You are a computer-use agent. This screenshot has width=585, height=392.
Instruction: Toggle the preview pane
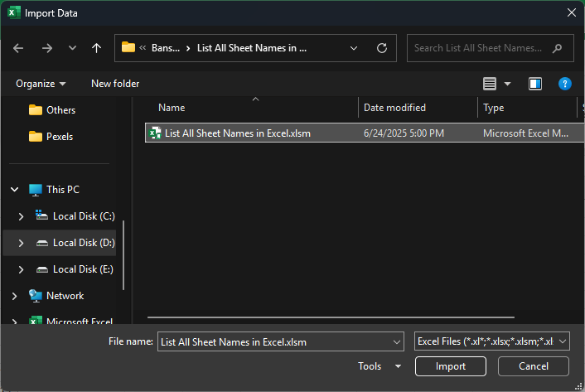tap(535, 84)
